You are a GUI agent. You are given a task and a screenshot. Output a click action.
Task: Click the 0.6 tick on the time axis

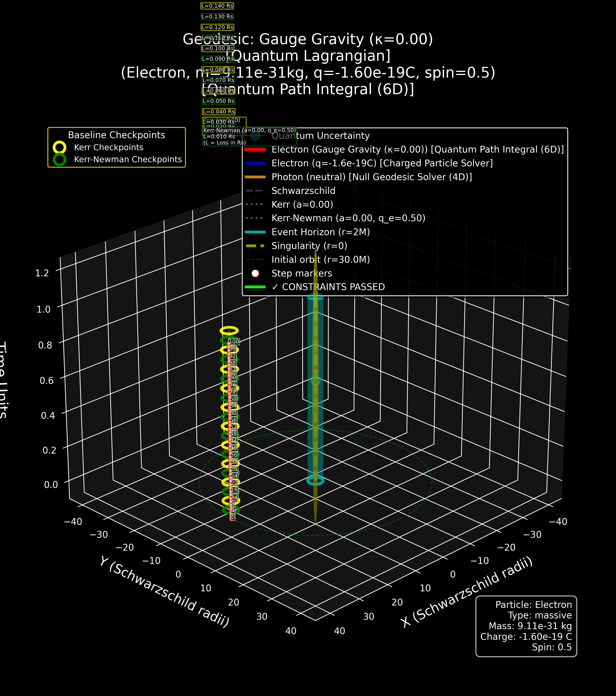[47, 380]
